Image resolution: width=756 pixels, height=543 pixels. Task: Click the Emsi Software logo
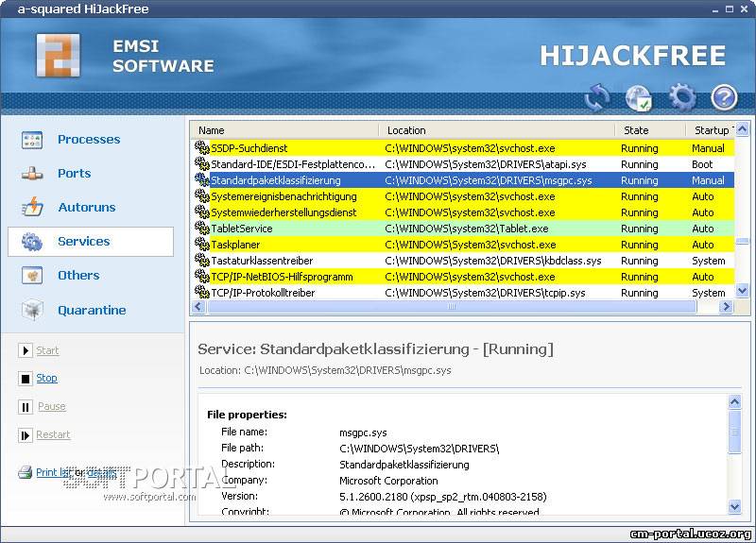pos(59,56)
